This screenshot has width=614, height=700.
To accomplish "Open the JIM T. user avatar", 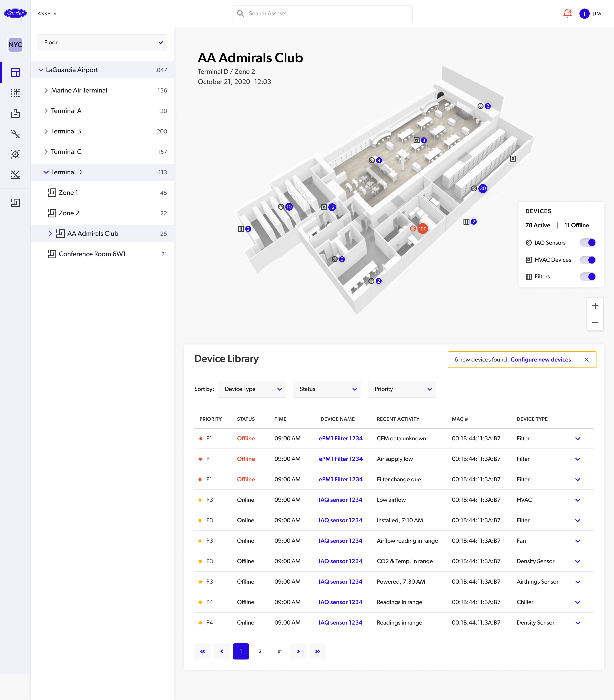I will (x=584, y=14).
